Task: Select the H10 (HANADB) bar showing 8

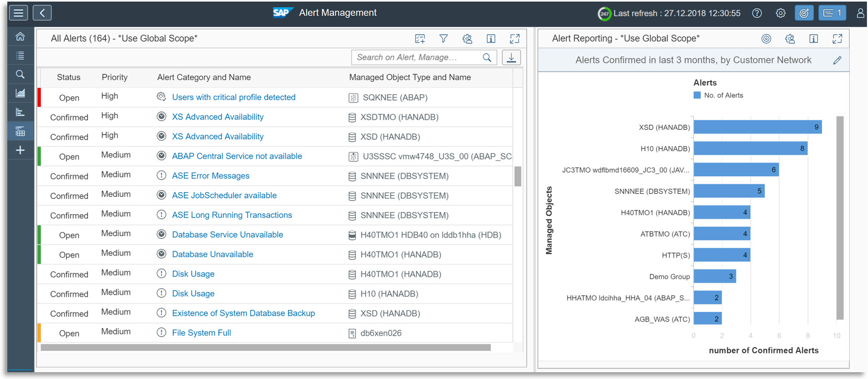Action: coord(751,149)
